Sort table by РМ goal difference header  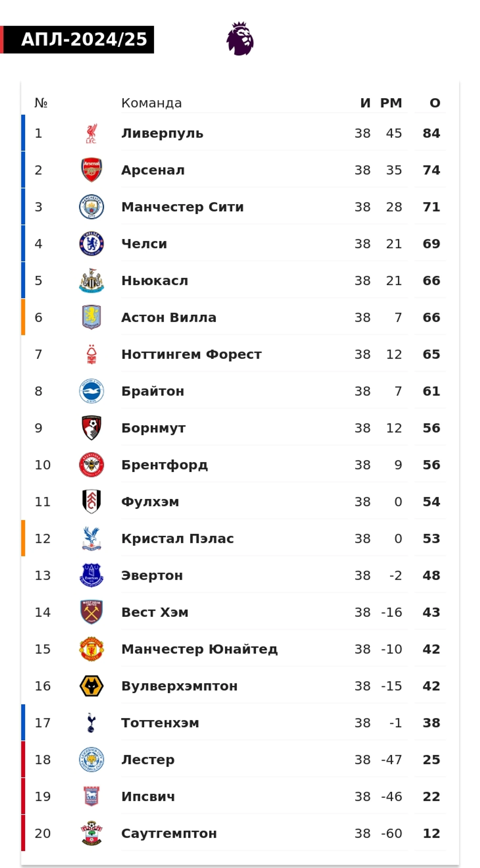[x=391, y=103]
